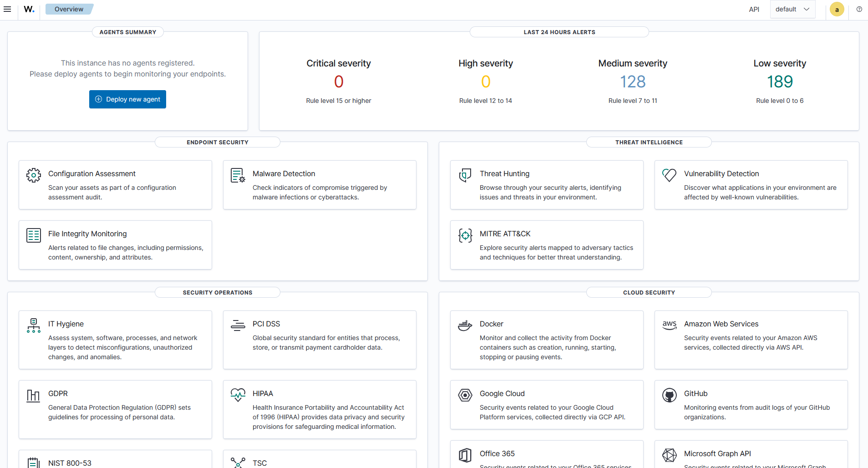Switch to the Overview tab
Screen dimensions: 868x468
pos(69,9)
